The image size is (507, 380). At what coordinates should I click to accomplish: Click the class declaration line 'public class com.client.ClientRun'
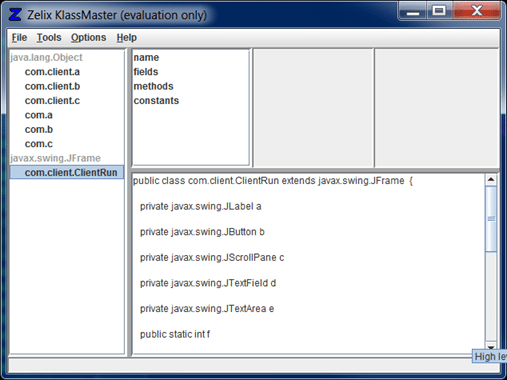(x=273, y=181)
